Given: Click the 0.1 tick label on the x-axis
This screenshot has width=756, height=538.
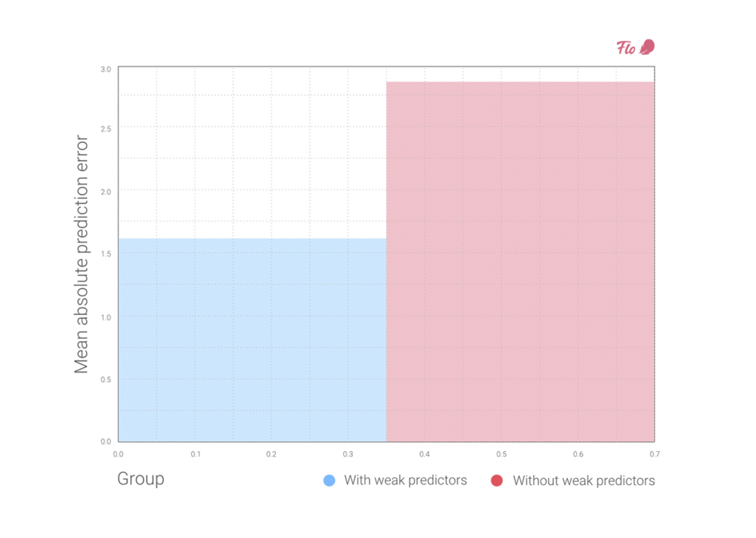Looking at the screenshot, I should tap(195, 454).
